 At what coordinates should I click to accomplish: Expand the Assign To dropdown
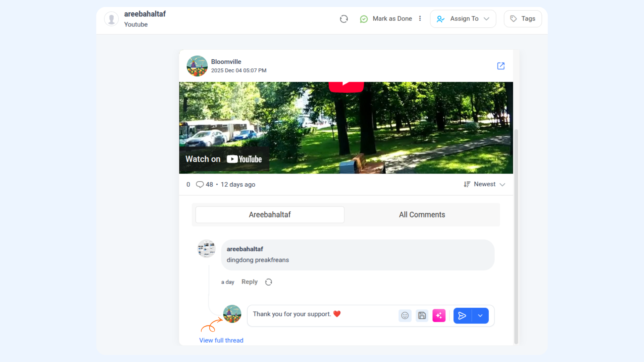coord(463,19)
